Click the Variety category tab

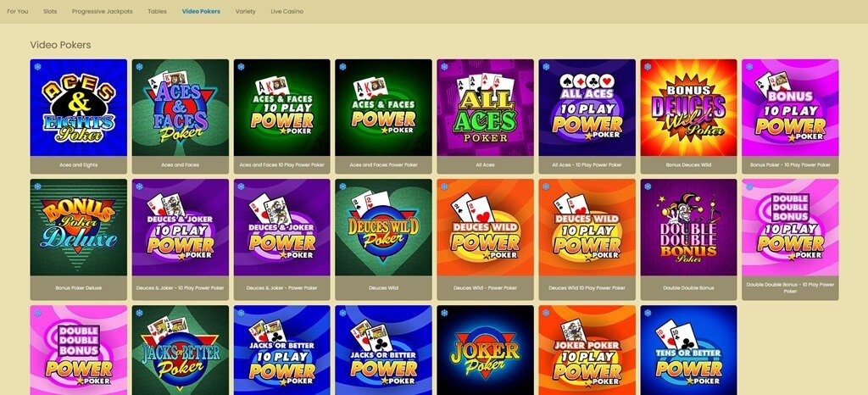pos(245,11)
